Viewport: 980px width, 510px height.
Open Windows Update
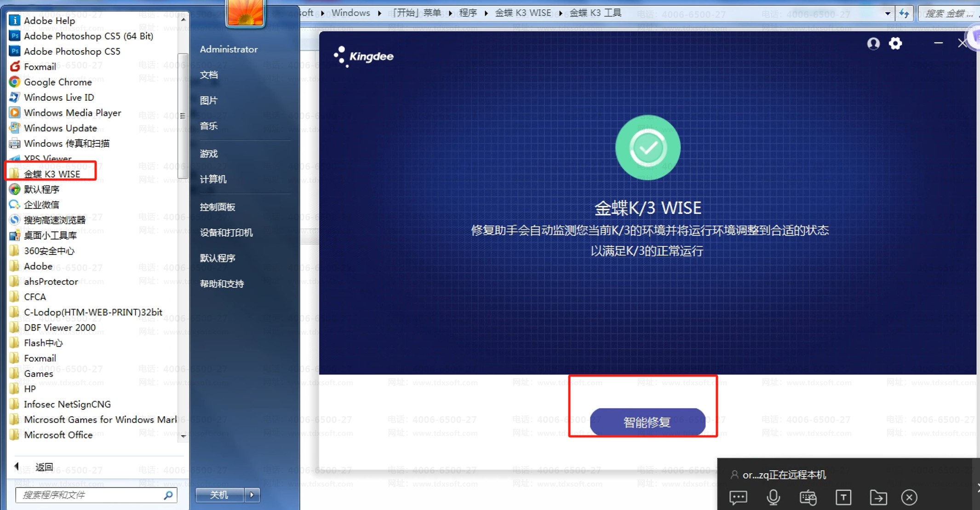pos(60,128)
